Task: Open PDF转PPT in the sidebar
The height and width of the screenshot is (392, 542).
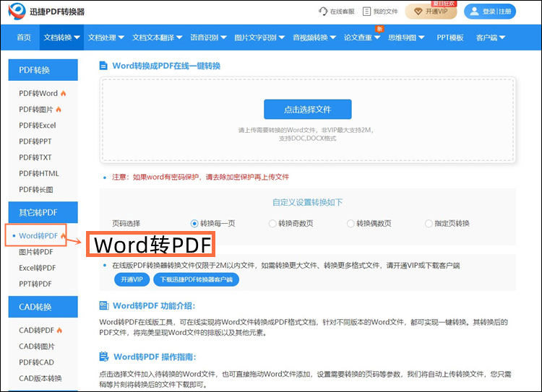Action: pyautogui.click(x=35, y=141)
